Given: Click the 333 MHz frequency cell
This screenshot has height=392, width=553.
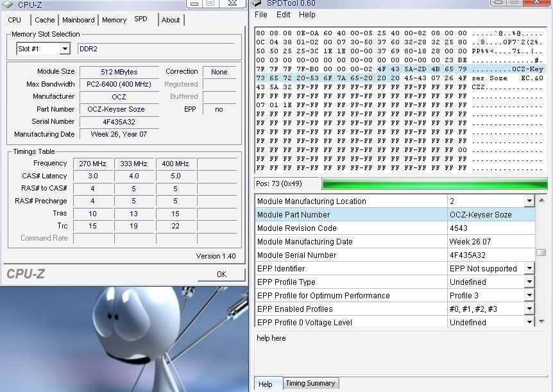Looking at the screenshot, I should point(134,164).
